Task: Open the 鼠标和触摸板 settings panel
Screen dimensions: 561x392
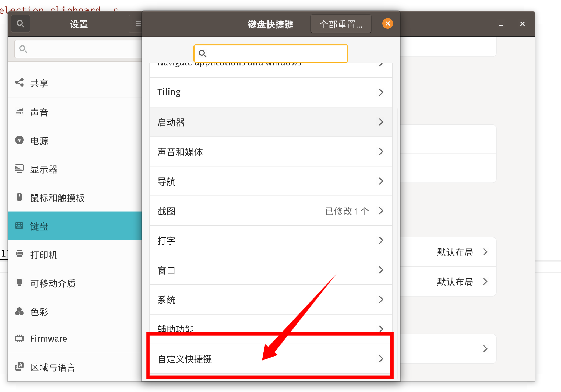Action: pyautogui.click(x=75, y=198)
